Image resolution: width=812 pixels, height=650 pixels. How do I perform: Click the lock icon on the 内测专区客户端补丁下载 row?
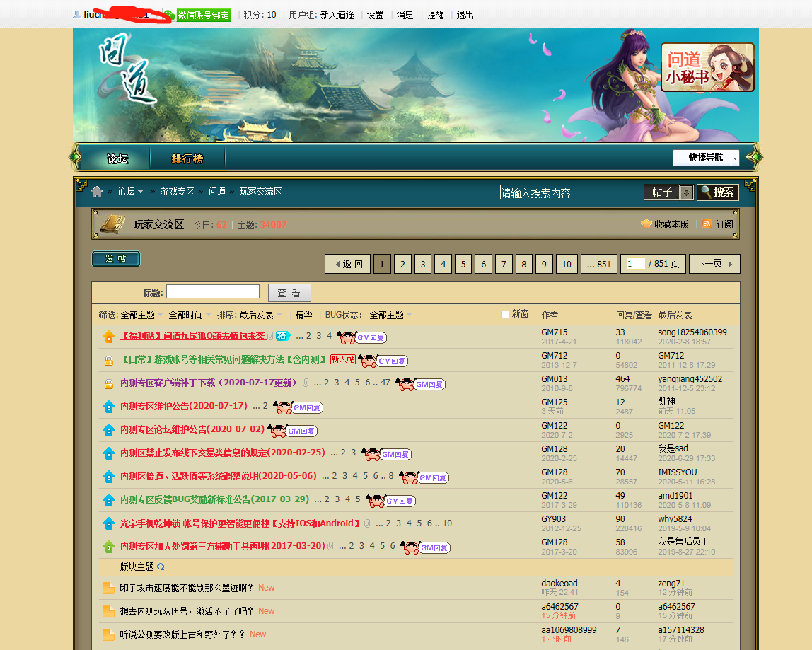click(x=109, y=384)
